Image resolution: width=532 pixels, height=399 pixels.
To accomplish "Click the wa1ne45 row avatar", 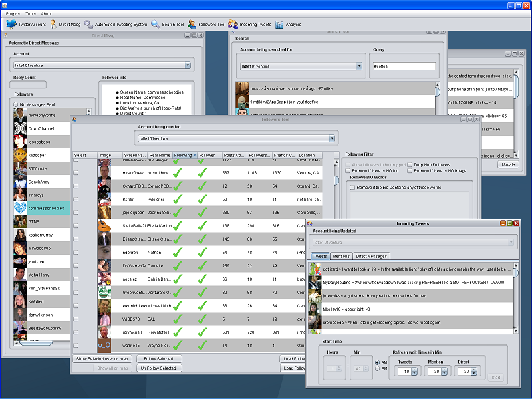I will tap(104, 346).
